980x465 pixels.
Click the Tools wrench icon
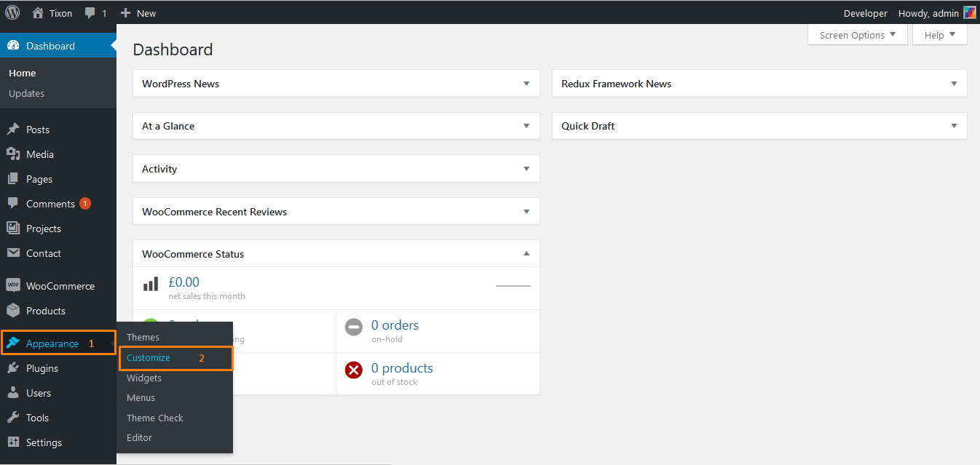(x=13, y=417)
